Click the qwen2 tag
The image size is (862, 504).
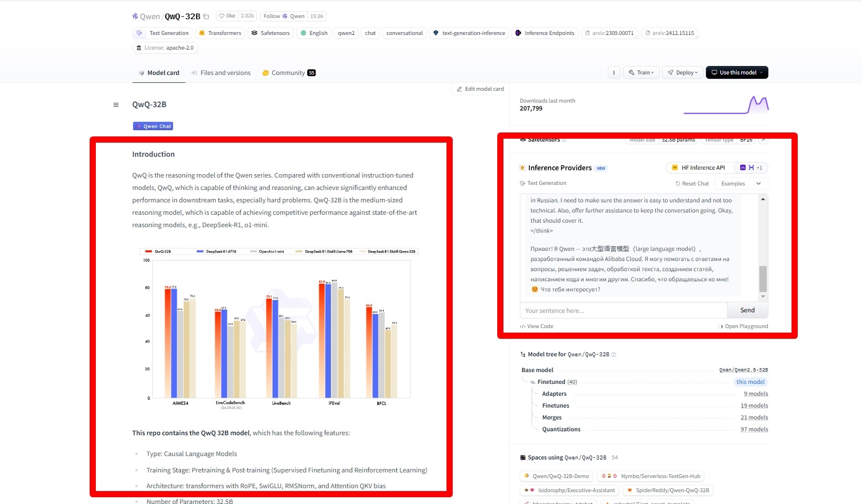point(346,33)
